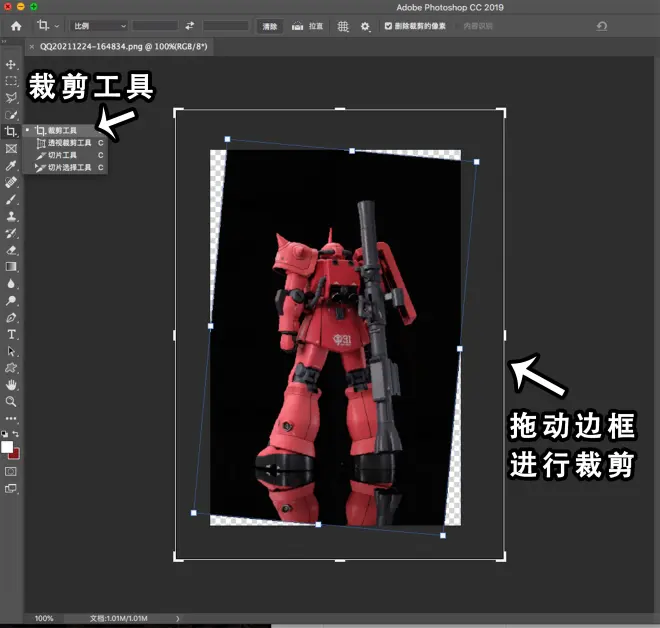Go to the Home screen
The height and width of the screenshot is (628, 660).
point(16,26)
